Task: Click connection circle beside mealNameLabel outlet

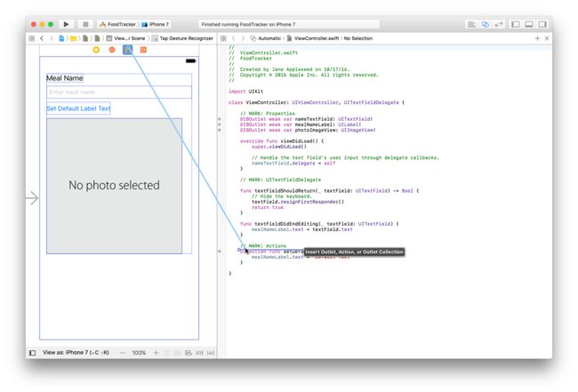Action: [x=220, y=124]
